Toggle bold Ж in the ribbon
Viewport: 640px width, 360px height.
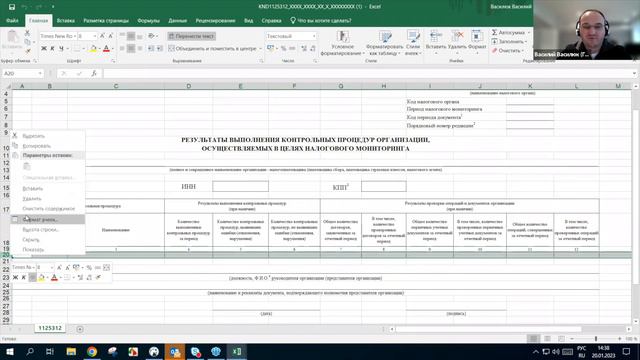click(x=44, y=49)
